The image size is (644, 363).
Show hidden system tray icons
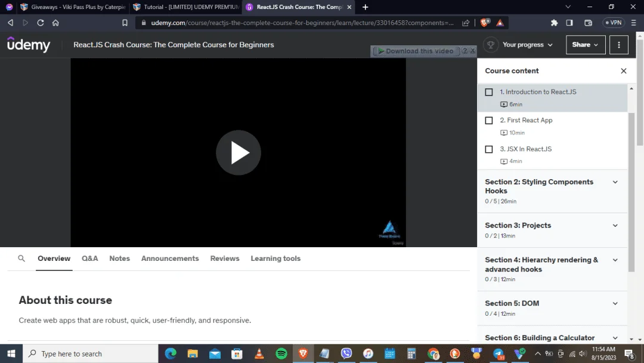537,353
